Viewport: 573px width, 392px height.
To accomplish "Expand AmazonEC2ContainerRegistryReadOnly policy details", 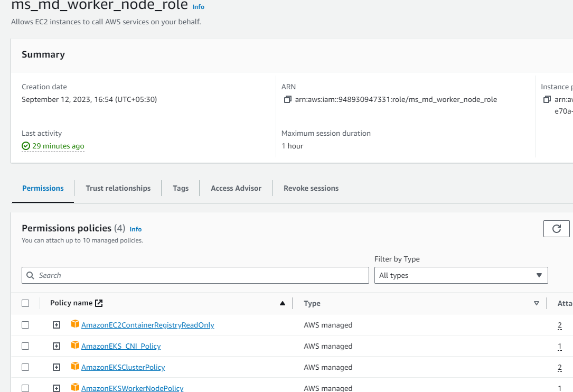I will (57, 325).
